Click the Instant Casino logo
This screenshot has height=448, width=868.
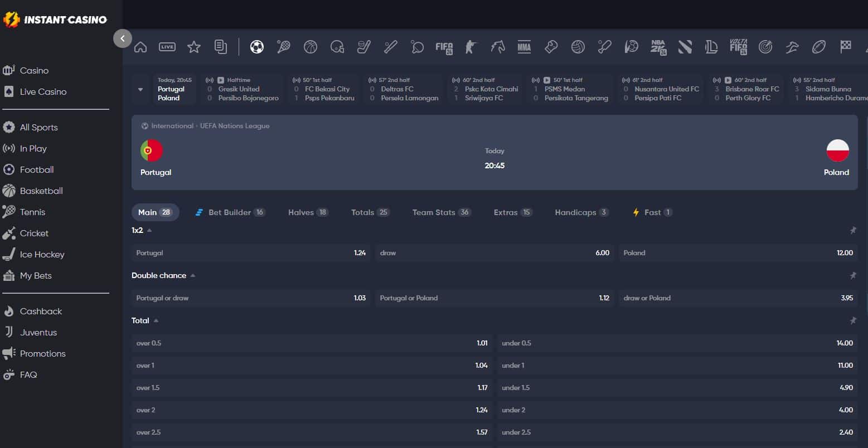[x=55, y=20]
